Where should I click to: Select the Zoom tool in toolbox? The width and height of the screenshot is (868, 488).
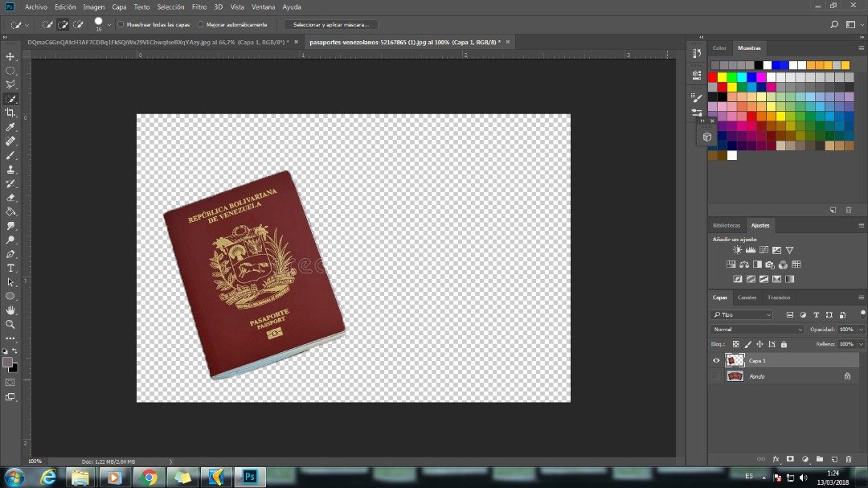(10, 324)
